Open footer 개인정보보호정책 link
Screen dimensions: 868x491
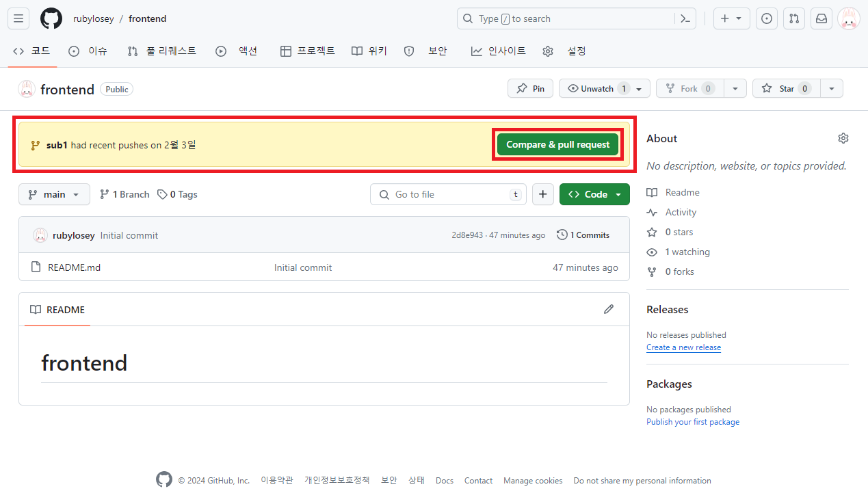tap(337, 481)
